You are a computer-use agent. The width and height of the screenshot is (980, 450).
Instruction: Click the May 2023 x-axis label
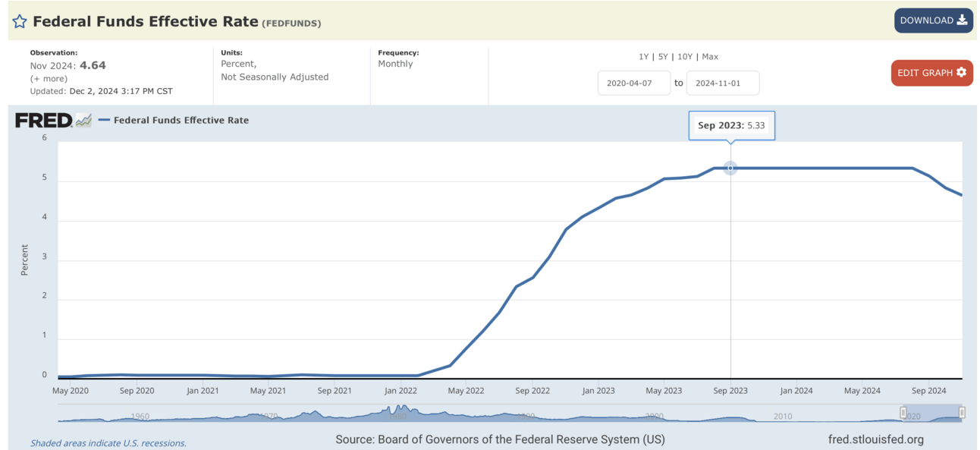[x=664, y=391]
